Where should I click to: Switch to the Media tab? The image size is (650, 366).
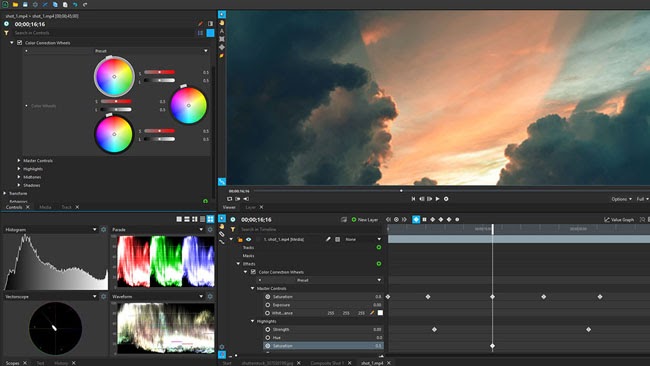[45, 207]
